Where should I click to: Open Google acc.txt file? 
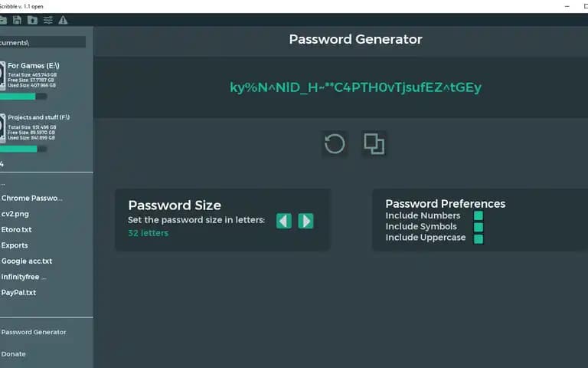point(27,261)
